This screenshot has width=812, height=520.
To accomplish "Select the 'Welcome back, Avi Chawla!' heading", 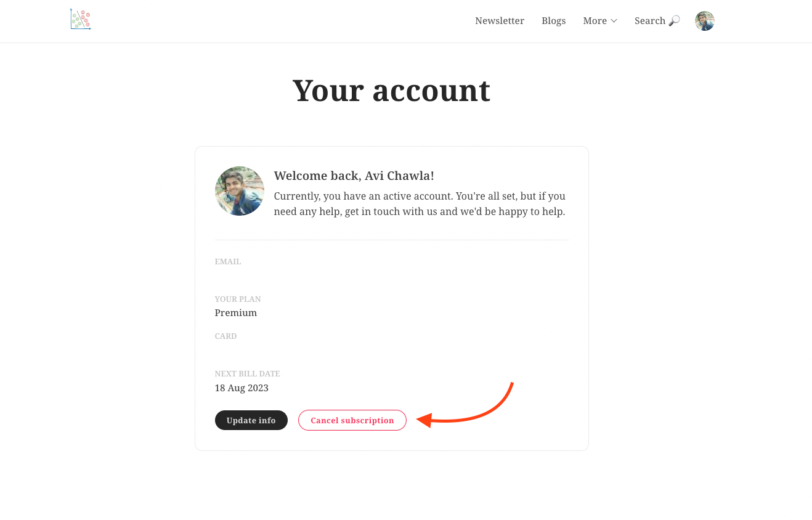I will 354,176.
